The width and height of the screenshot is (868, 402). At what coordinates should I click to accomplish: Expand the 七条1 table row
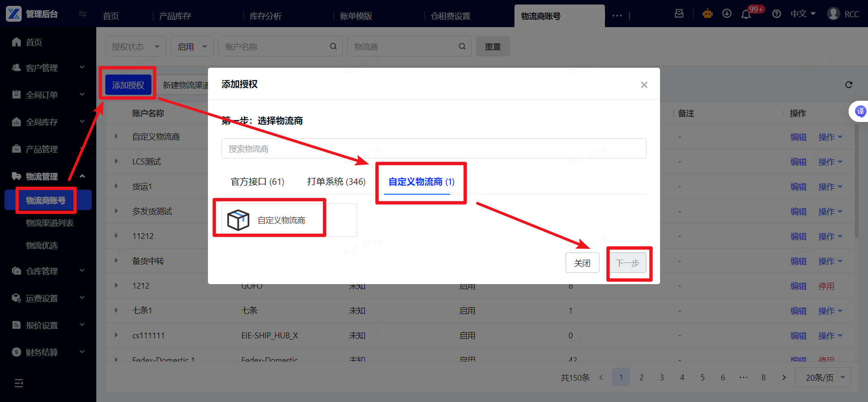116,310
